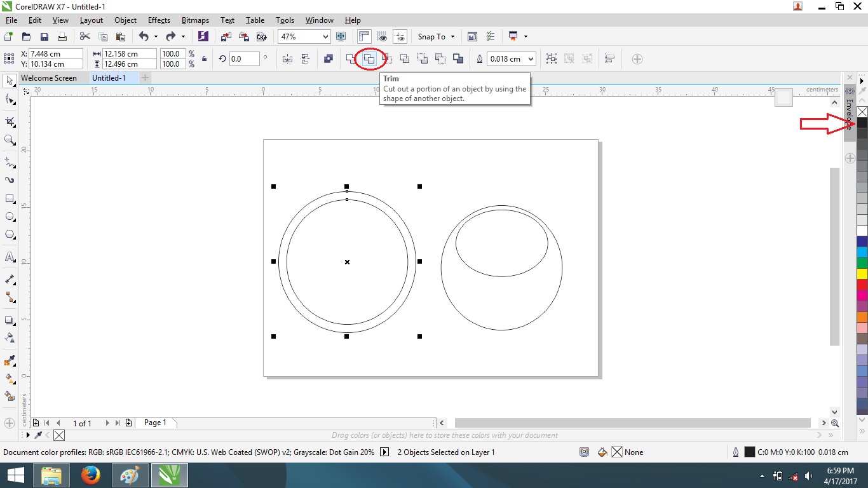This screenshot has width=868, height=488.
Task: Open the Effects menu
Action: (159, 20)
